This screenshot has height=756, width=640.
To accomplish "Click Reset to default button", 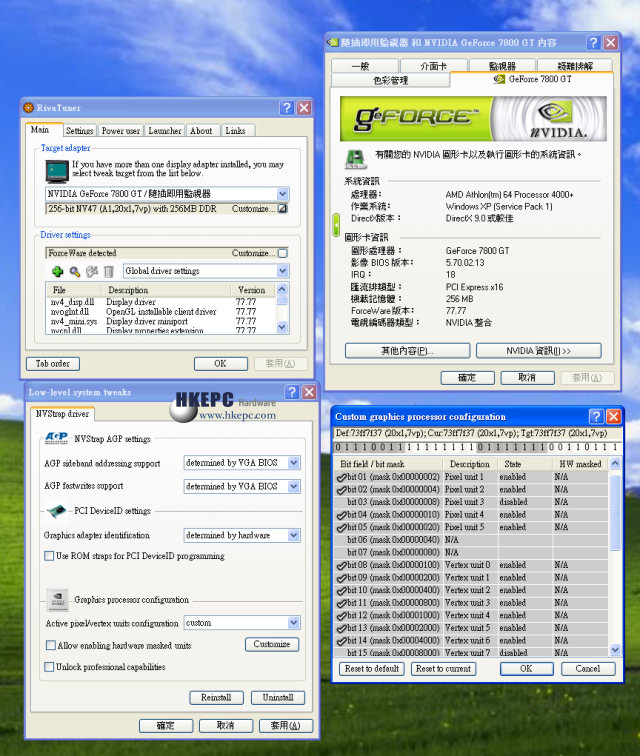I will point(372,669).
